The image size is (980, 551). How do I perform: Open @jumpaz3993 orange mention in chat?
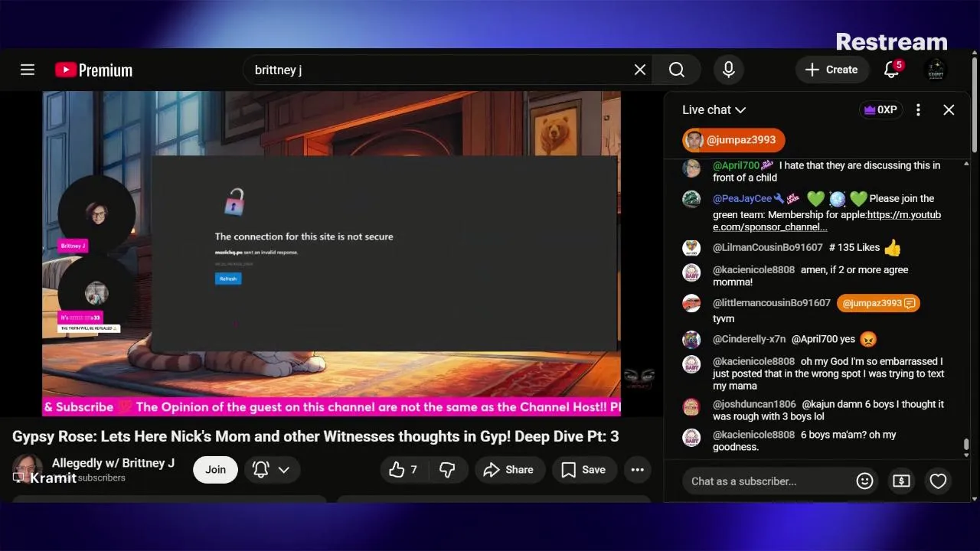[878, 303]
